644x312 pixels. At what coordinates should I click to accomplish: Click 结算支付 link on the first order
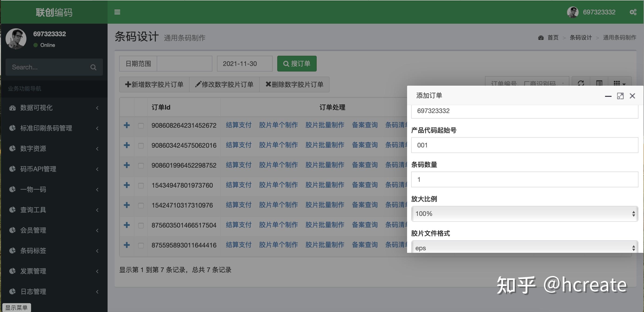point(238,125)
